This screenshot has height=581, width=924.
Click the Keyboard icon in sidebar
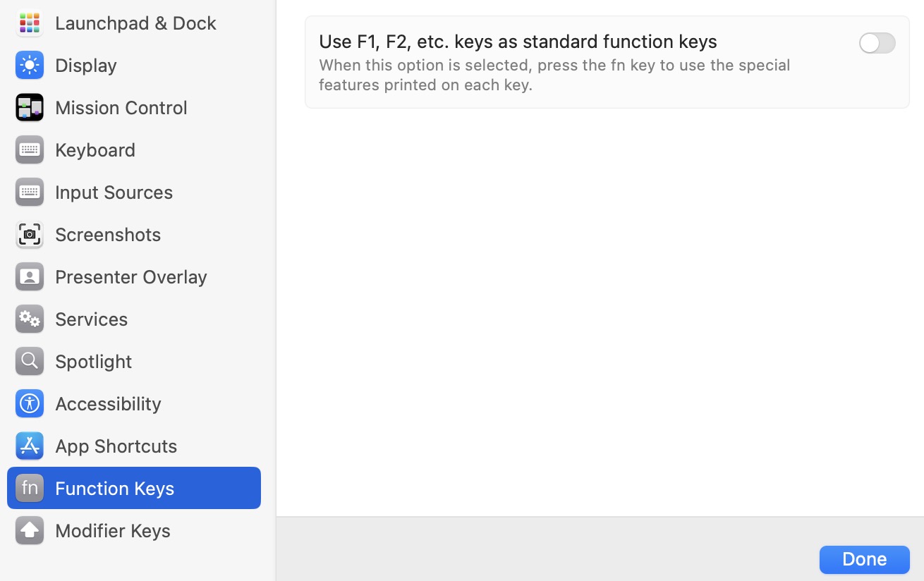(30, 149)
